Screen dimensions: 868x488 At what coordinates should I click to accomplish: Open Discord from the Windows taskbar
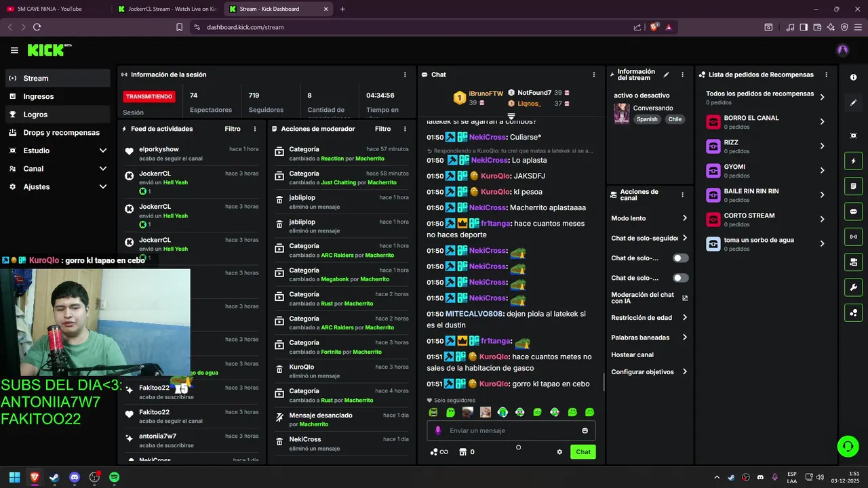coord(75,477)
